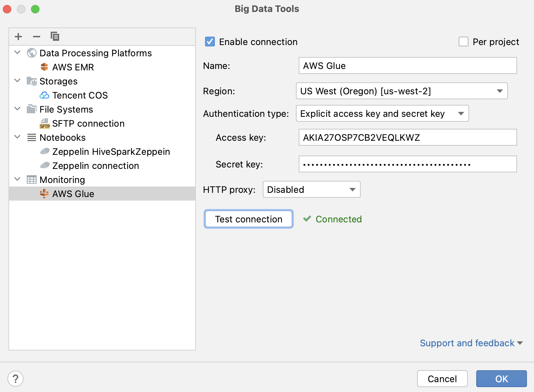Change the HTTP proxy dropdown from Disabled
Screen dimensions: 534x392
click(352, 189)
